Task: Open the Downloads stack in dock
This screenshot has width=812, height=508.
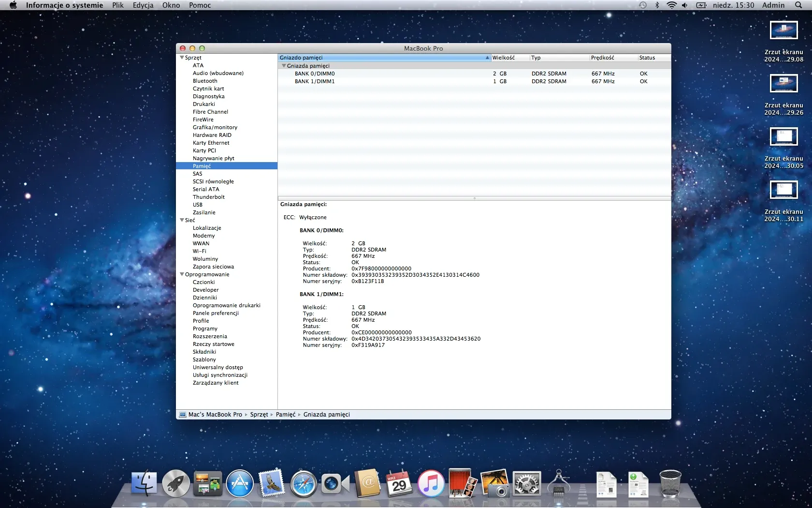Action: click(638, 484)
